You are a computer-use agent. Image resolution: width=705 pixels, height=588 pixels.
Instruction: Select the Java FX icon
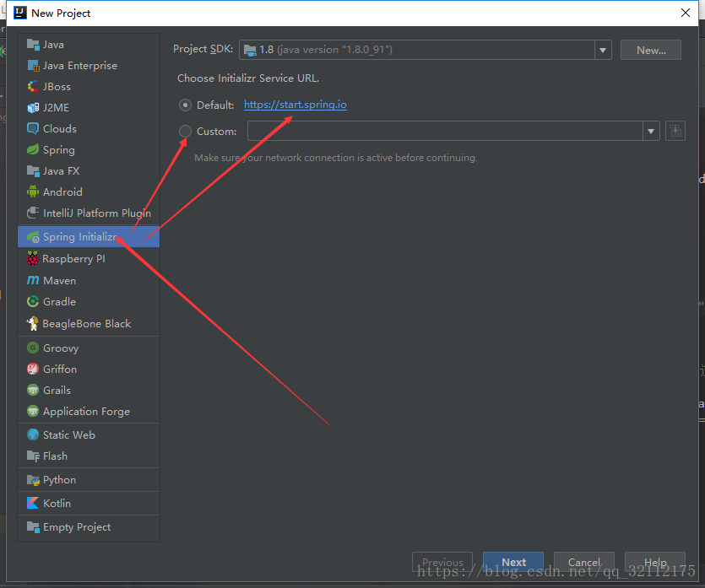pyautogui.click(x=33, y=170)
